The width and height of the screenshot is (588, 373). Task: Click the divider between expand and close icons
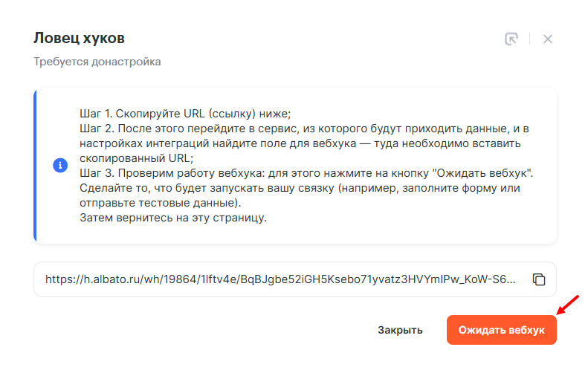(529, 39)
